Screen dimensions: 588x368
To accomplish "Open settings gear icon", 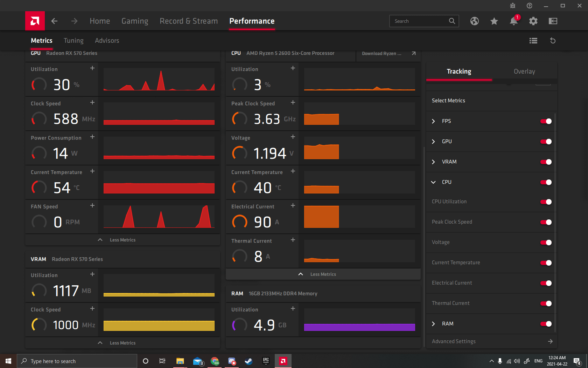I will (533, 21).
